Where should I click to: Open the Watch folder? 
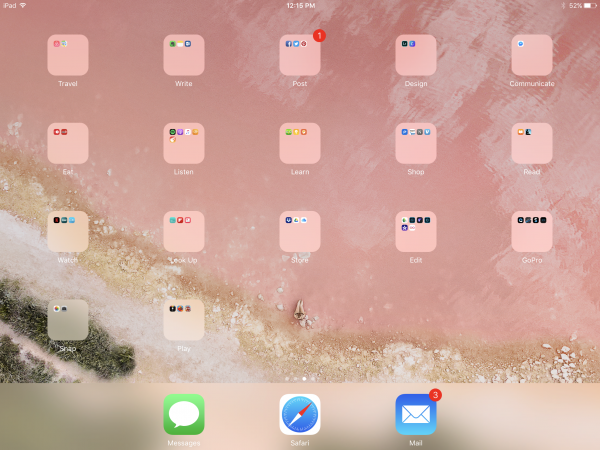(68, 232)
